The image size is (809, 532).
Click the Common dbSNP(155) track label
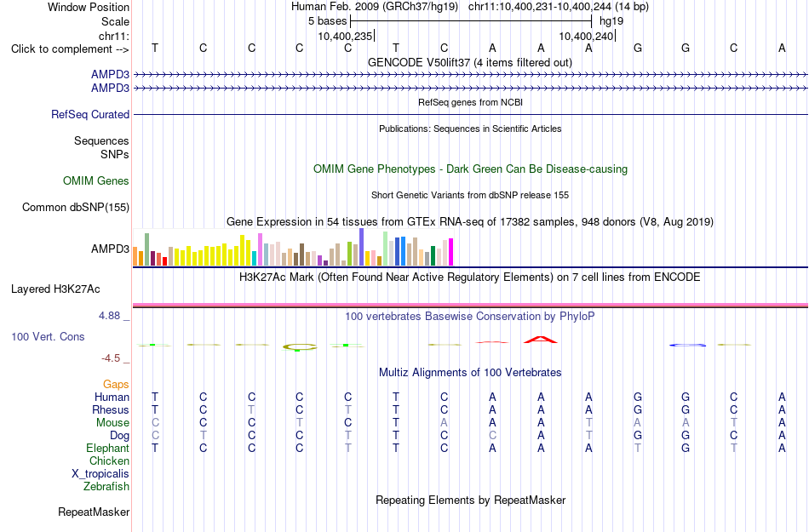coord(75,207)
